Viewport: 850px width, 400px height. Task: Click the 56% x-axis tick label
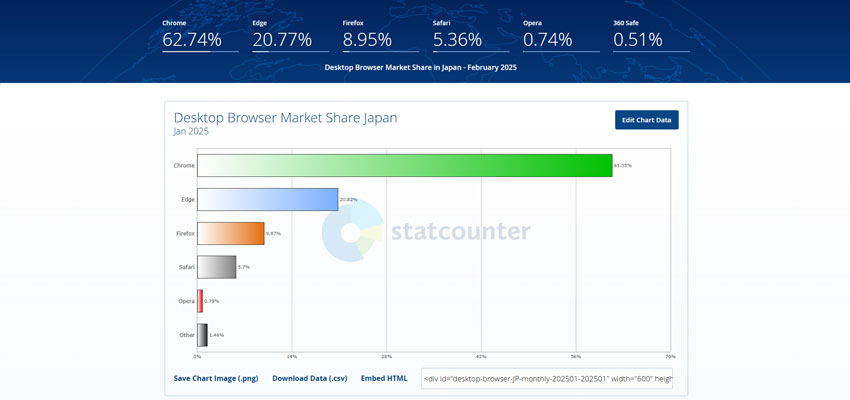tap(576, 357)
